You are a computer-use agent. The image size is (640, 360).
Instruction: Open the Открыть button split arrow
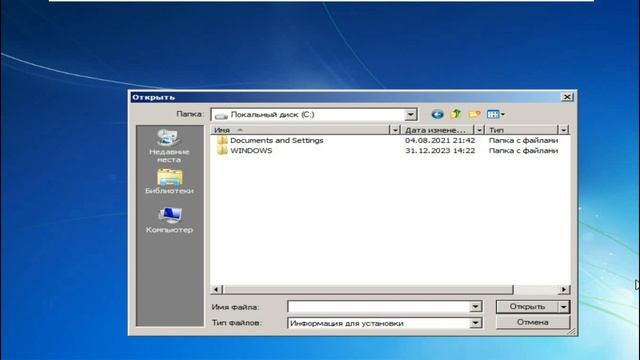click(564, 307)
